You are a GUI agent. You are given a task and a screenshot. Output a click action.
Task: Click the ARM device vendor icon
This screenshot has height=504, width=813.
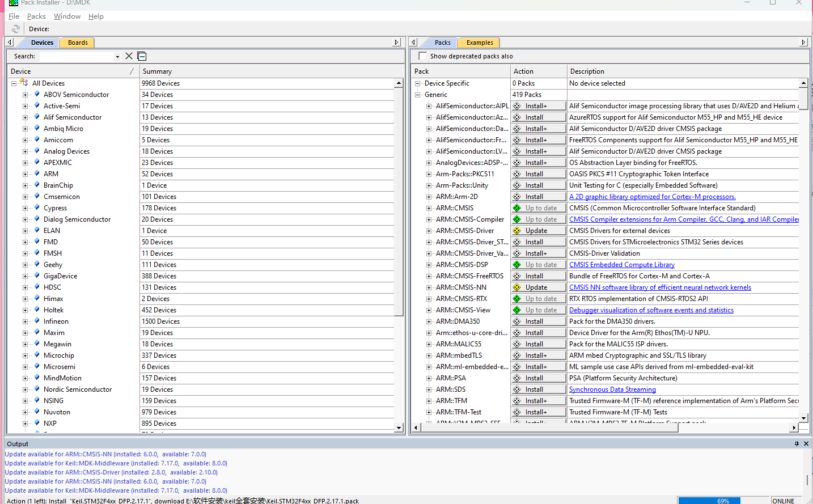point(37,173)
